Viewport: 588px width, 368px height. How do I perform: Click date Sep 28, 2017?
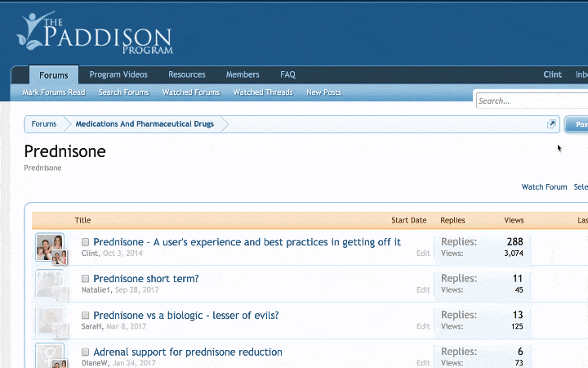[137, 289]
